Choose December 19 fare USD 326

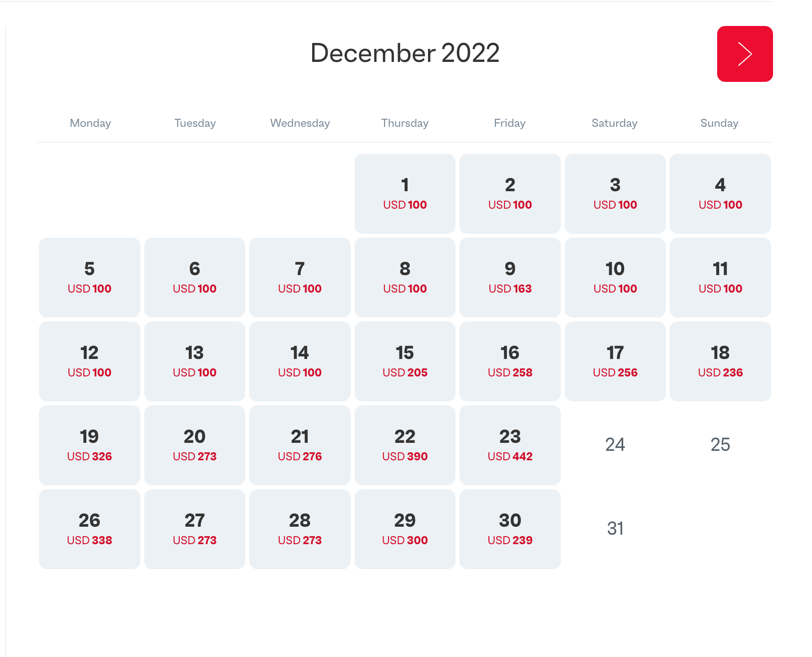pos(89,445)
